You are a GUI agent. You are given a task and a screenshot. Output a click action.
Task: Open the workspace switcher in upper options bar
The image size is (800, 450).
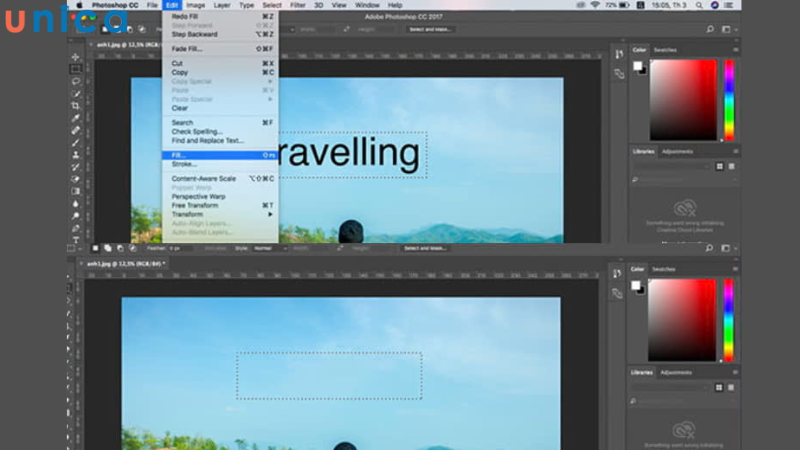729,29
